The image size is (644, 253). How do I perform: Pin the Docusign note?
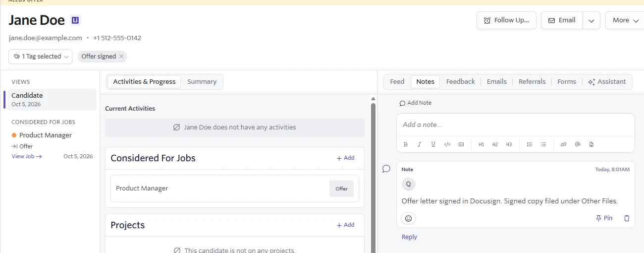[x=604, y=218]
